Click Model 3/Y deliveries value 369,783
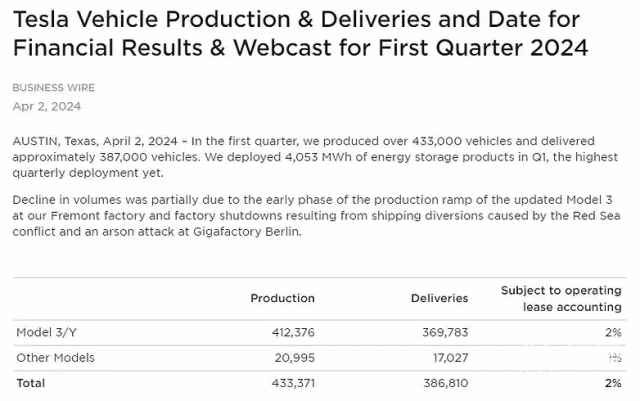The height and width of the screenshot is (401, 640). click(443, 332)
